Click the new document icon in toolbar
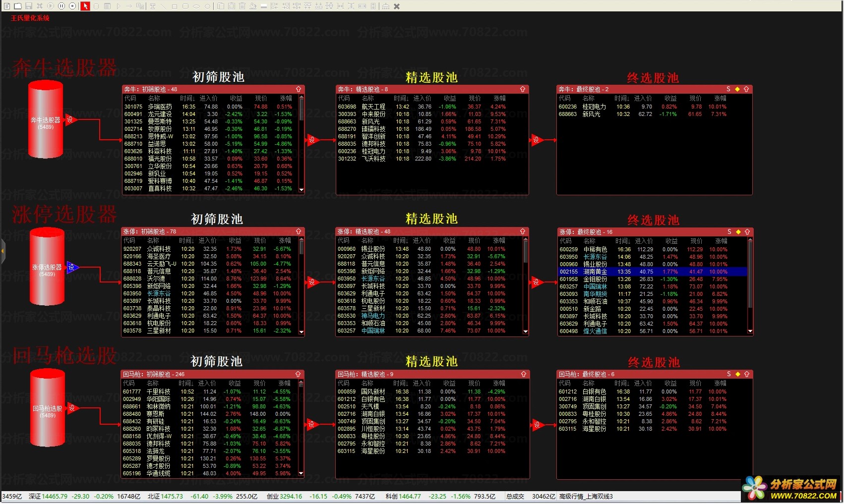The width and height of the screenshot is (845, 504). coord(7,6)
